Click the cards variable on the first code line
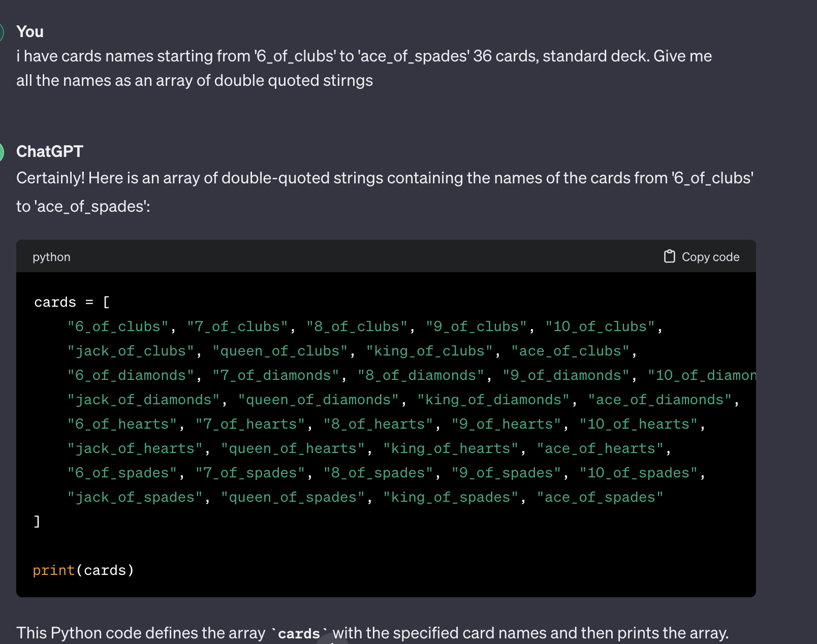The image size is (817, 644). pyautogui.click(x=55, y=302)
